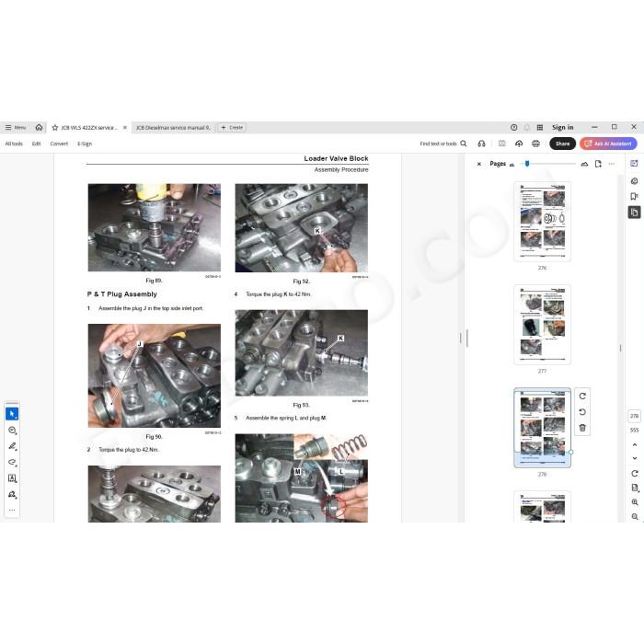Click Find text or tools search

pos(443,144)
